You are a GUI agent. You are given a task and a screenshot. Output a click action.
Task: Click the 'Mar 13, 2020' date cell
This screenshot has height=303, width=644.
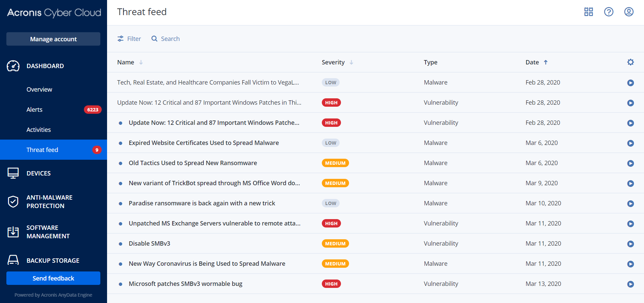click(543, 284)
